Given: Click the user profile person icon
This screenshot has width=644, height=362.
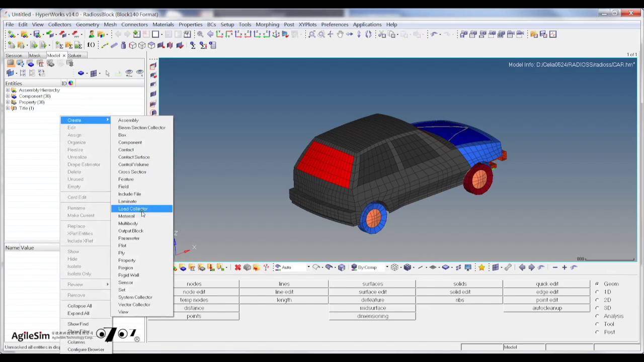Looking at the screenshot, I should (91, 34).
